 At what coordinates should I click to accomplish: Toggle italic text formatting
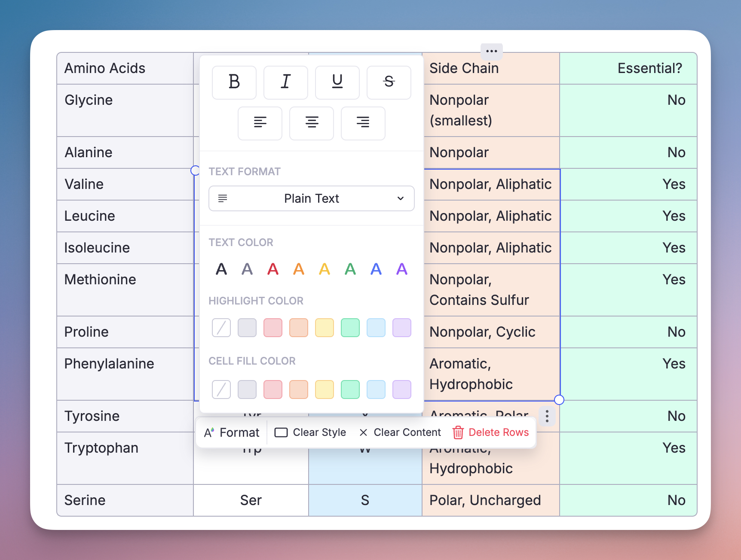(x=286, y=82)
